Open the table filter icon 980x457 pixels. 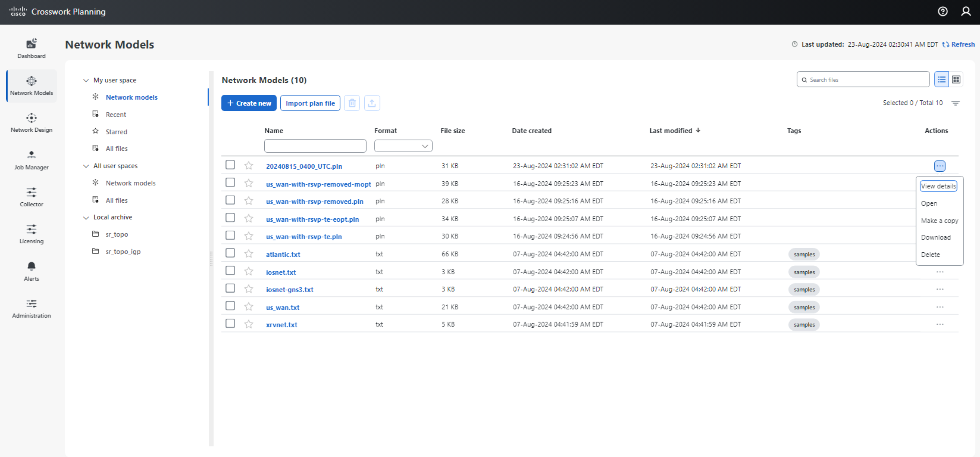955,103
